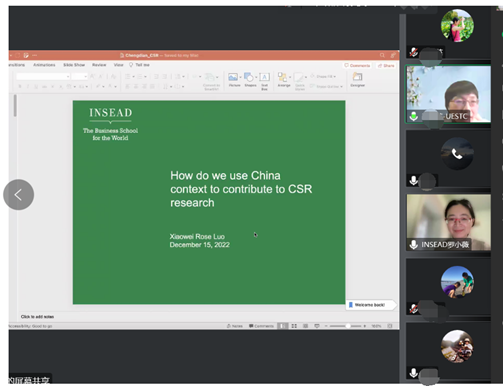Select Normal view button
The height and width of the screenshot is (386, 503).
tap(282, 326)
